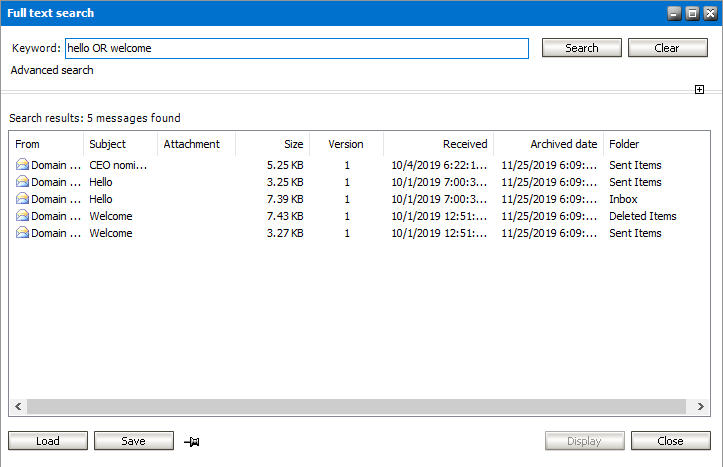Maximize the Full text search window

(x=693, y=13)
